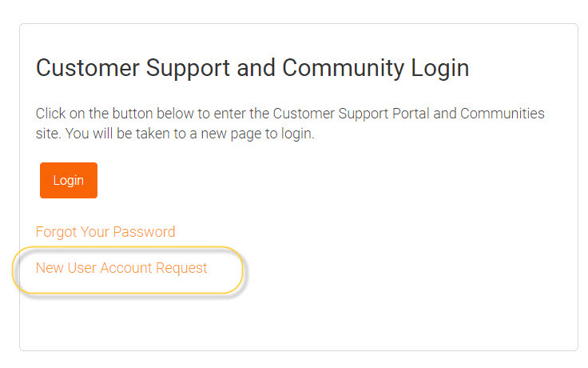
Task: Click "New User" in the account request link
Action: (x=66, y=268)
